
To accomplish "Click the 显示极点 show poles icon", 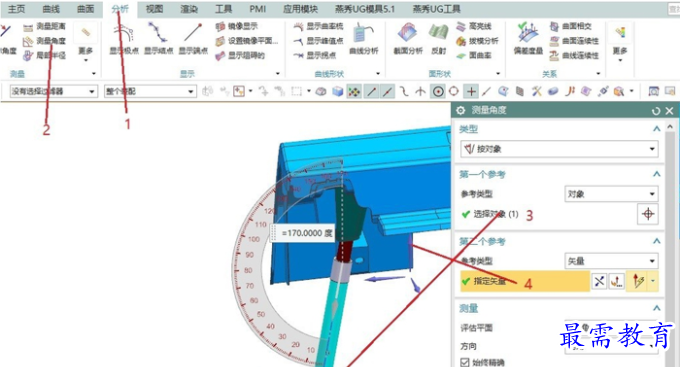I will tap(124, 39).
